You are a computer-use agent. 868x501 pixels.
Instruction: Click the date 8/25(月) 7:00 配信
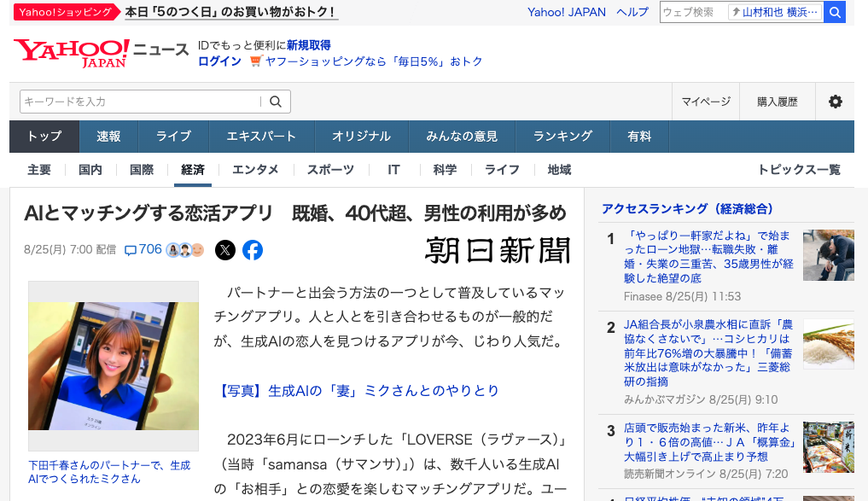point(70,250)
